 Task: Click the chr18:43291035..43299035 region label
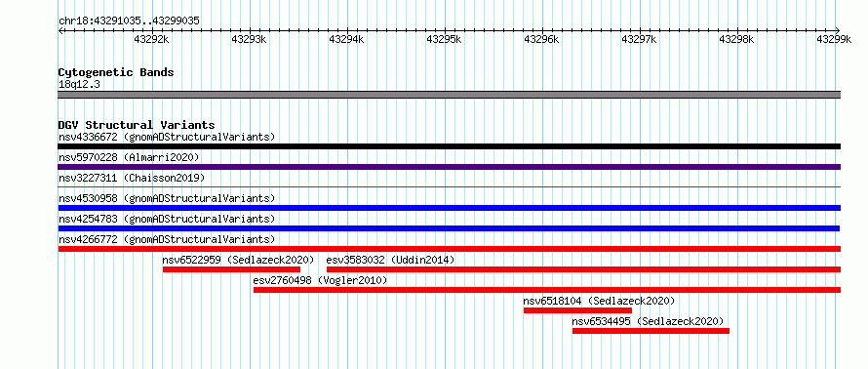[129, 21]
